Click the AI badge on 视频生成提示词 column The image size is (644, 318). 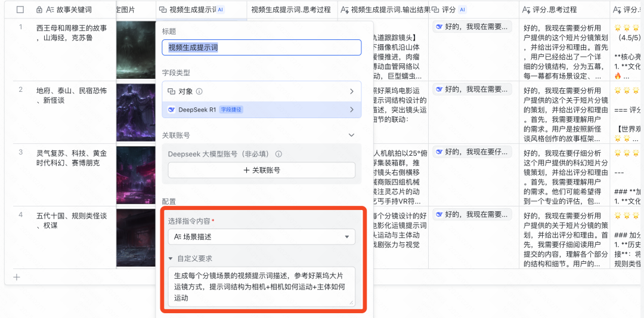click(x=221, y=10)
